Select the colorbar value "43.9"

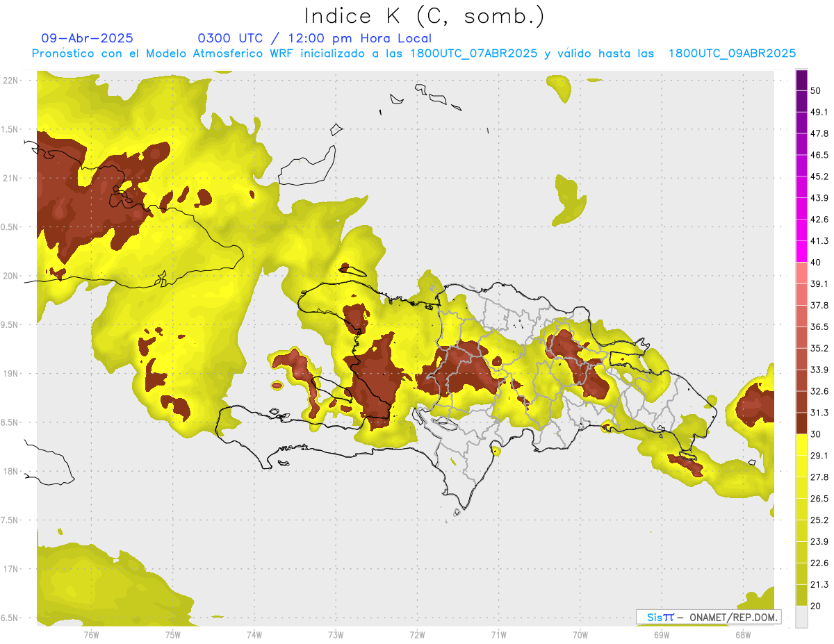(819, 198)
